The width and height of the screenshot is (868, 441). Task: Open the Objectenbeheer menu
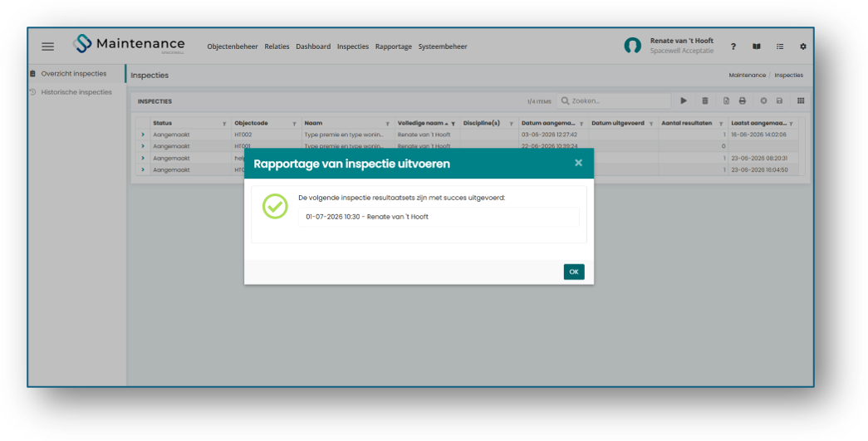[x=233, y=47]
